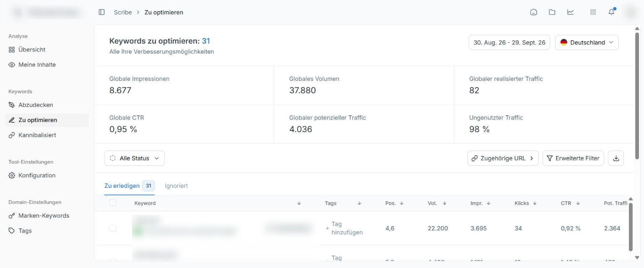
Task: Sort by Klicks column arrow
Action: coord(534,203)
